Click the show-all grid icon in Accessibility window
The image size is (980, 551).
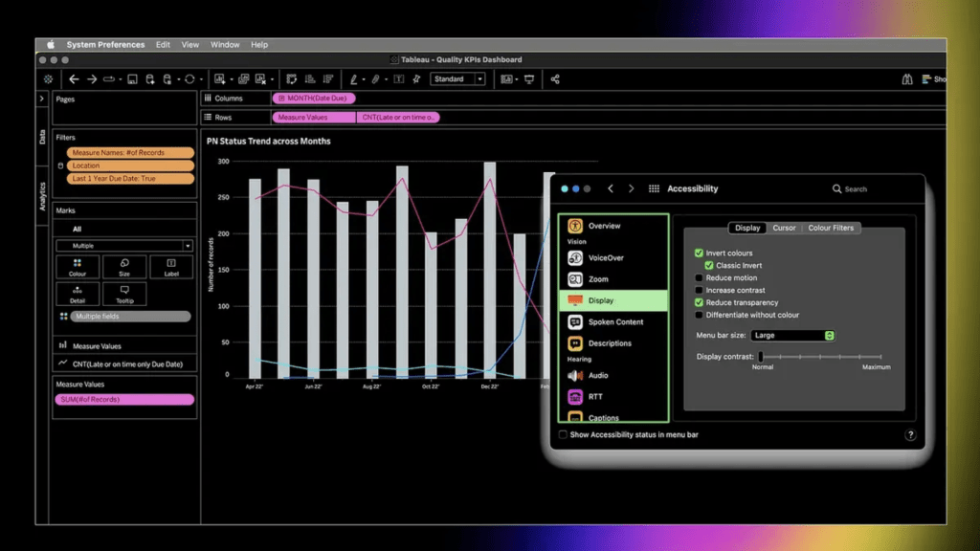point(654,188)
